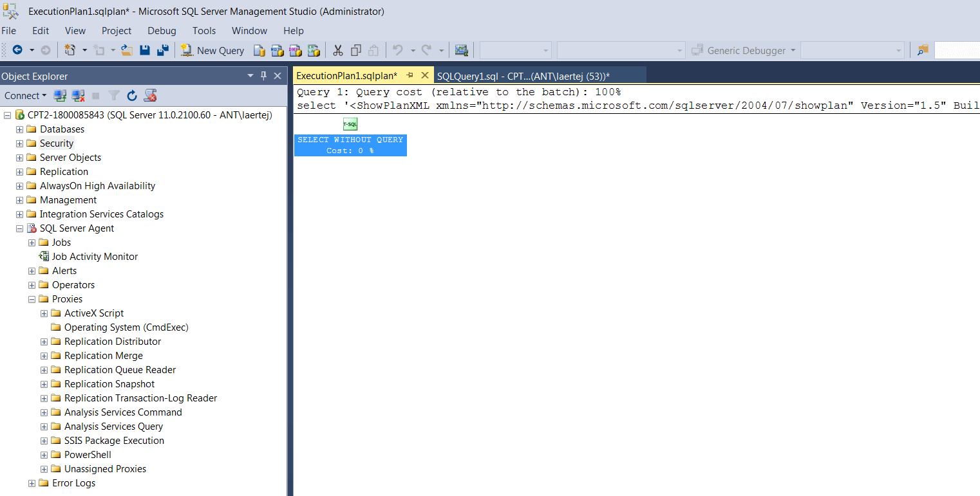Viewport: 980px width, 496px height.
Task: Open the Connect dropdown in Object Explorer
Action: (x=26, y=96)
